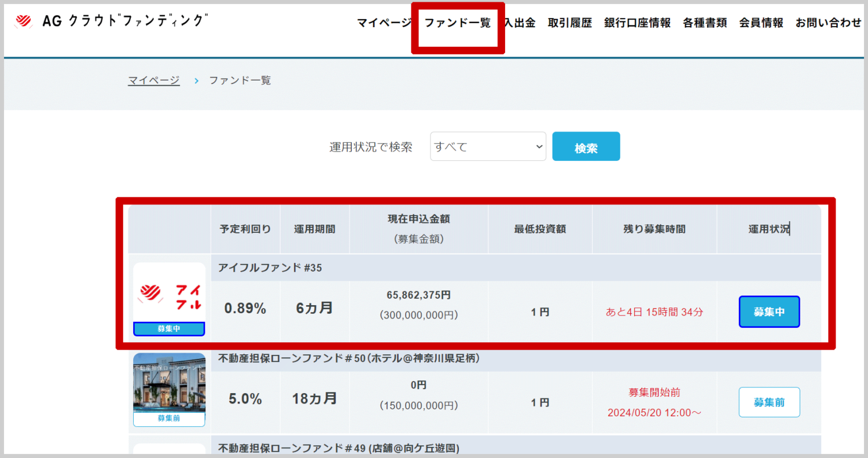Open 会員情報 in the navigation bar

coord(761,23)
